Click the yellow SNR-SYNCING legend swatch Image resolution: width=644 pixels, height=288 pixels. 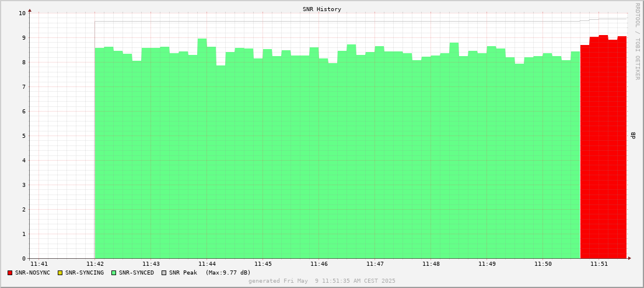[60, 273]
